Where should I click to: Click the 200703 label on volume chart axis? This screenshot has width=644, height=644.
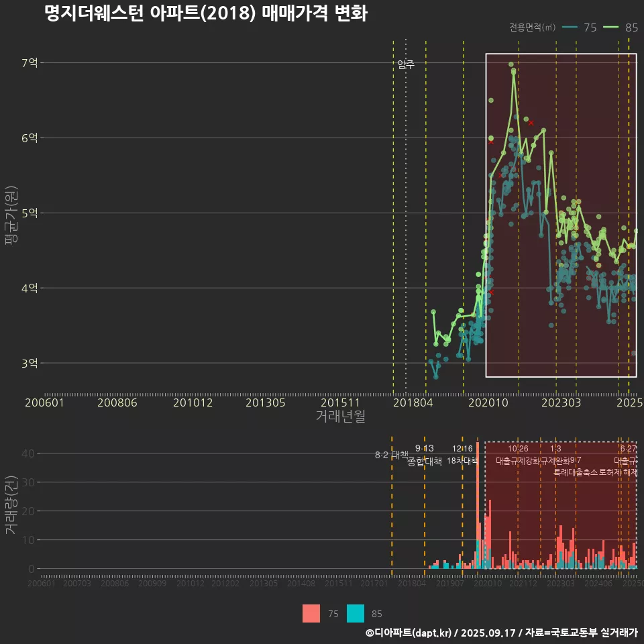pos(76,583)
